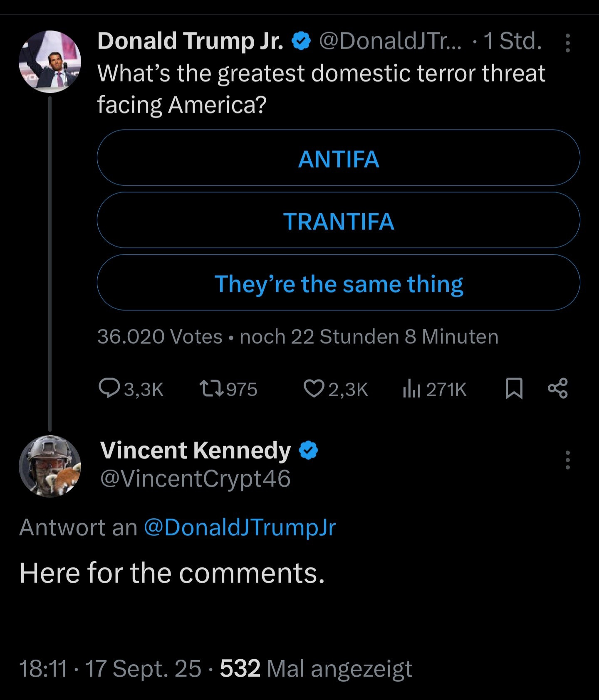Click the reply comment bubble icon
Image resolution: width=599 pixels, height=700 pixels.
[109, 389]
